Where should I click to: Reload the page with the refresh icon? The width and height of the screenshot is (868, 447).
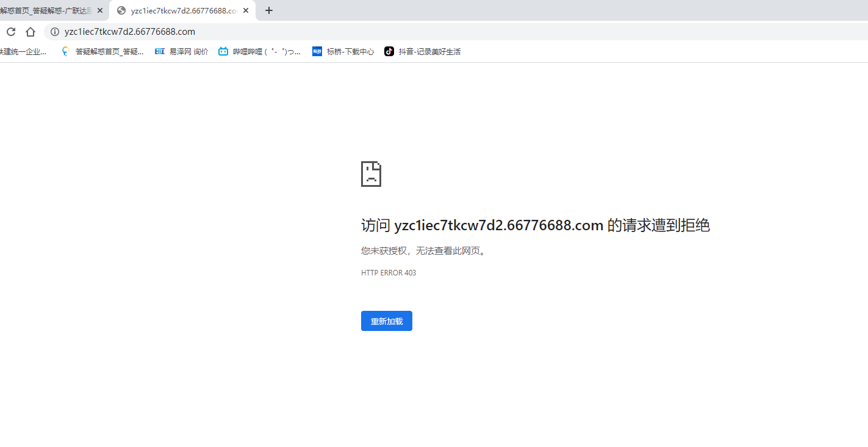point(11,32)
